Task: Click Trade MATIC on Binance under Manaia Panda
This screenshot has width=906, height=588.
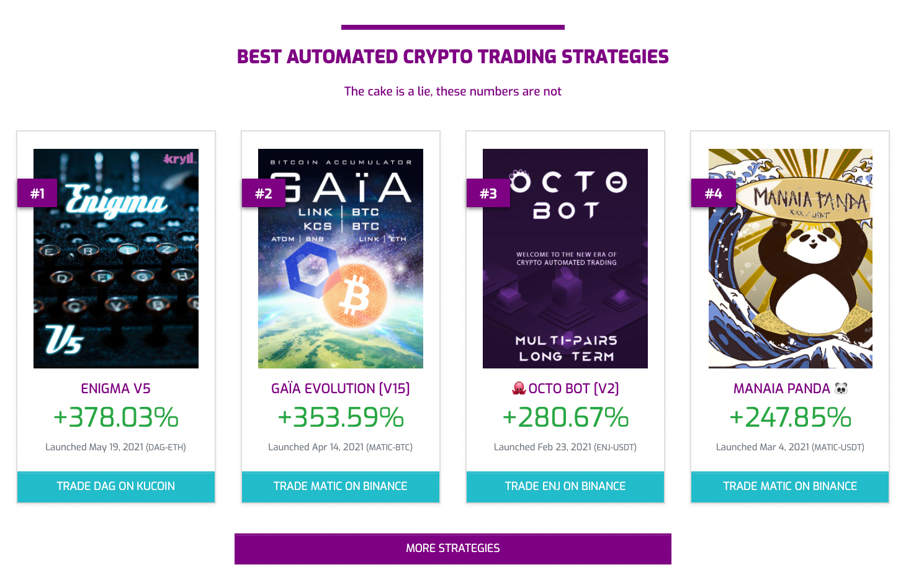Action: click(790, 486)
